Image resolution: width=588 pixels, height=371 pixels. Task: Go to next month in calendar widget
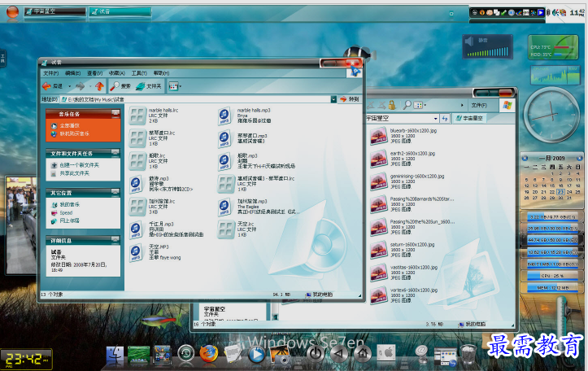click(579, 159)
